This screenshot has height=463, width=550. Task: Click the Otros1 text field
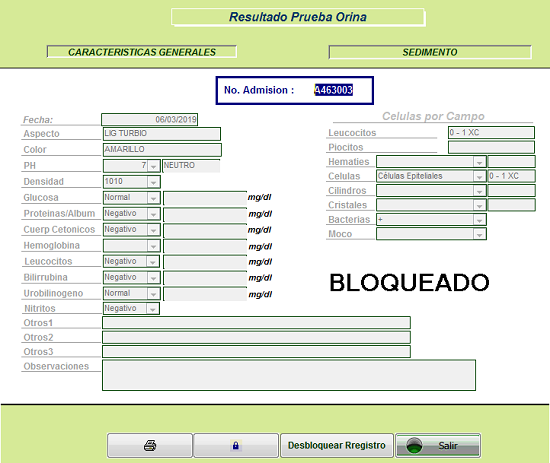point(256,323)
